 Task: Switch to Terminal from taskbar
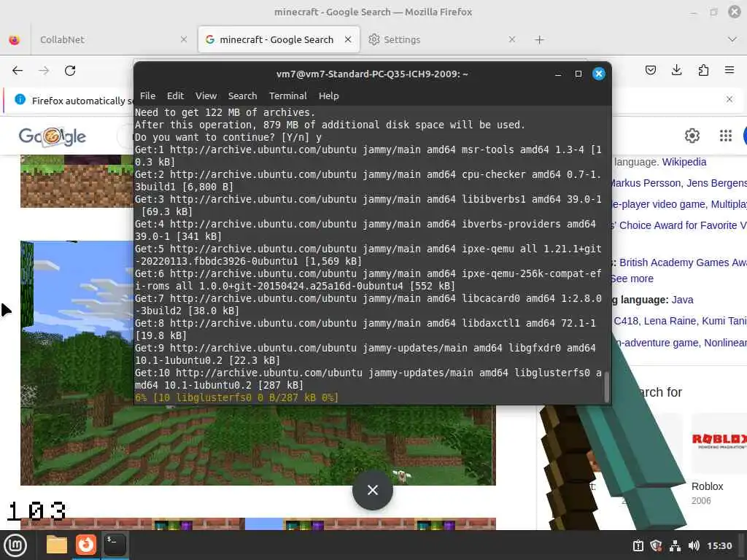115,545
